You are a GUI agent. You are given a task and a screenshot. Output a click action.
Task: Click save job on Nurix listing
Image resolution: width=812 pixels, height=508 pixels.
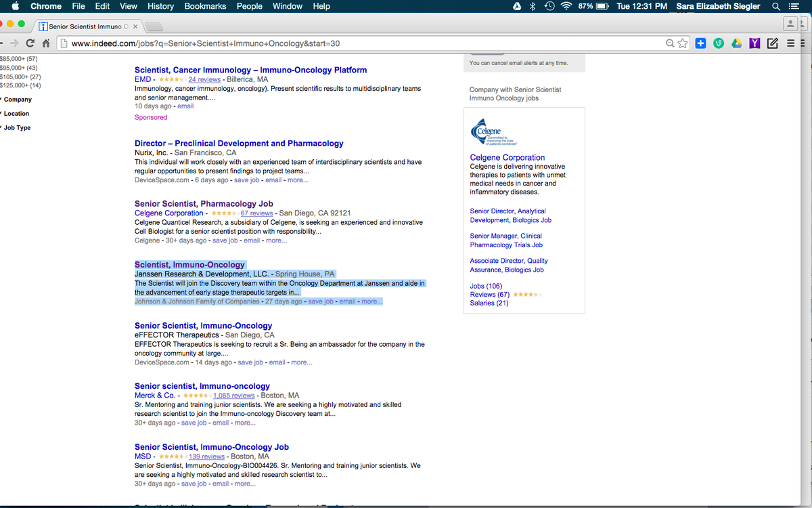pos(246,180)
